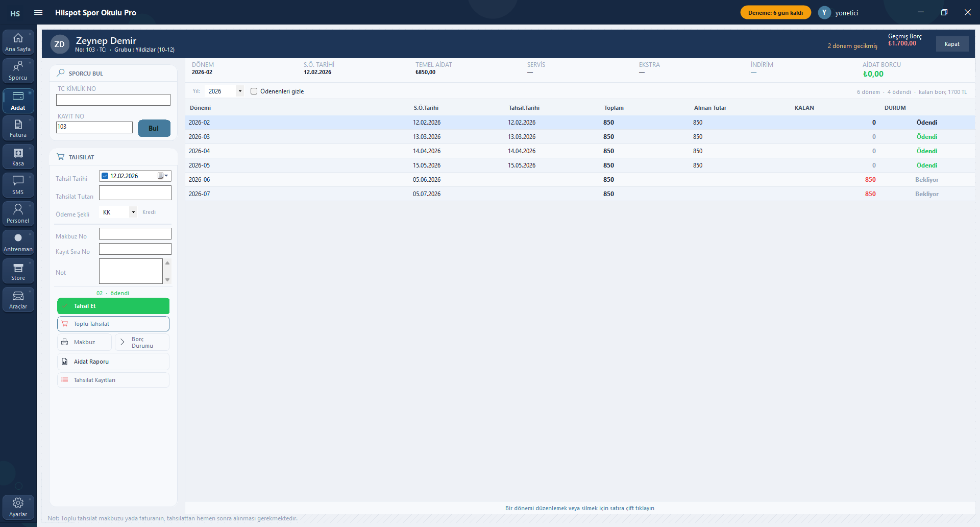
Task: Click the Makbuz printer button
Action: [x=84, y=342]
